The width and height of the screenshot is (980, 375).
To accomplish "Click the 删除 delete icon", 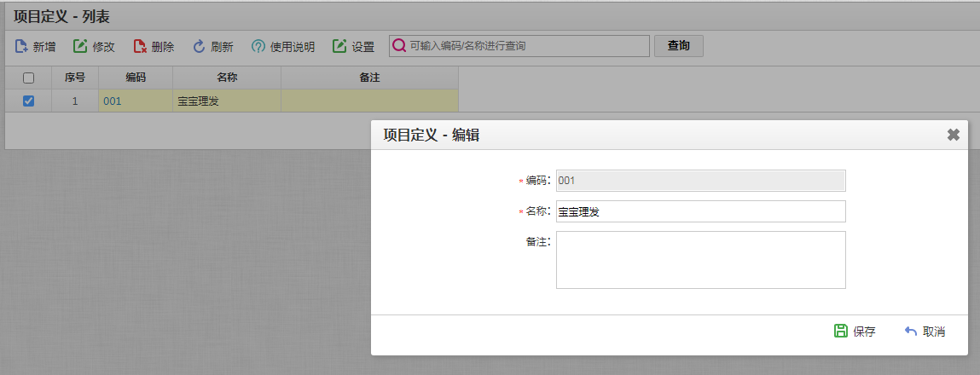I will pos(140,46).
